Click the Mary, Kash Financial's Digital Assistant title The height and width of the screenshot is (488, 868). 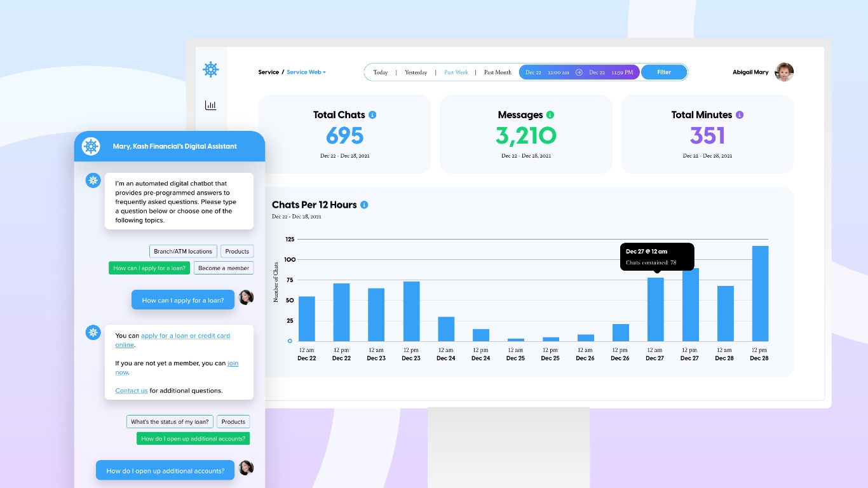(x=175, y=146)
